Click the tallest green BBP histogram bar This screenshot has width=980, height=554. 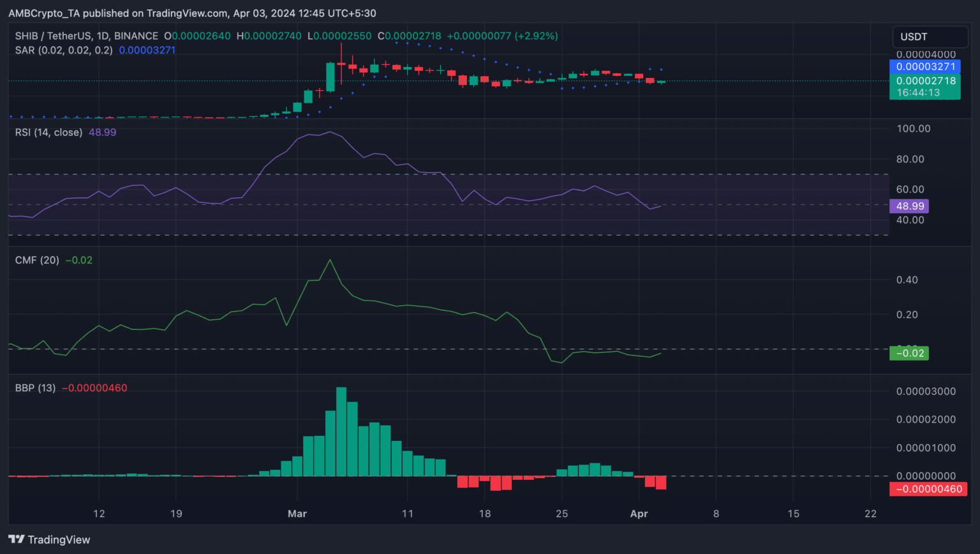coord(341,431)
